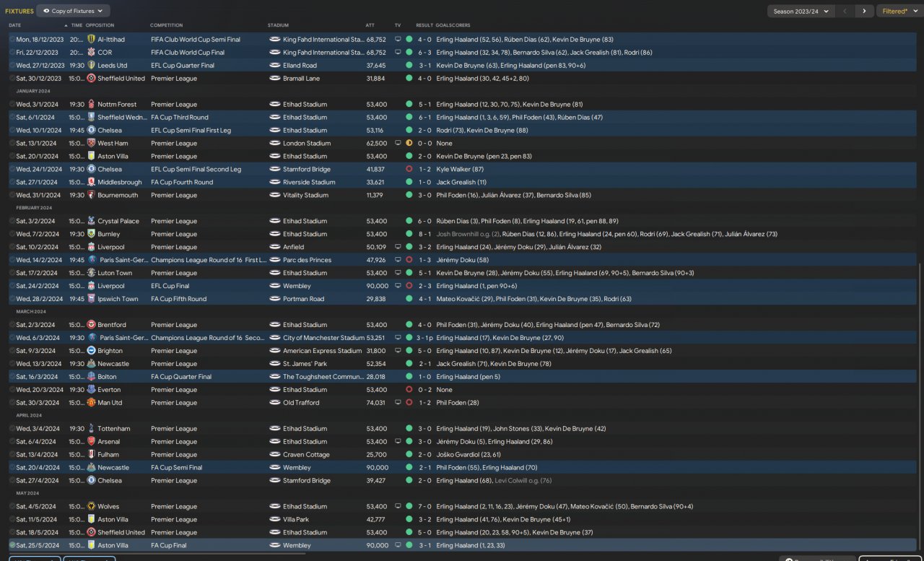Screen dimensions: 924x561
Task: Sort by the Result column header
Action: (x=424, y=25)
